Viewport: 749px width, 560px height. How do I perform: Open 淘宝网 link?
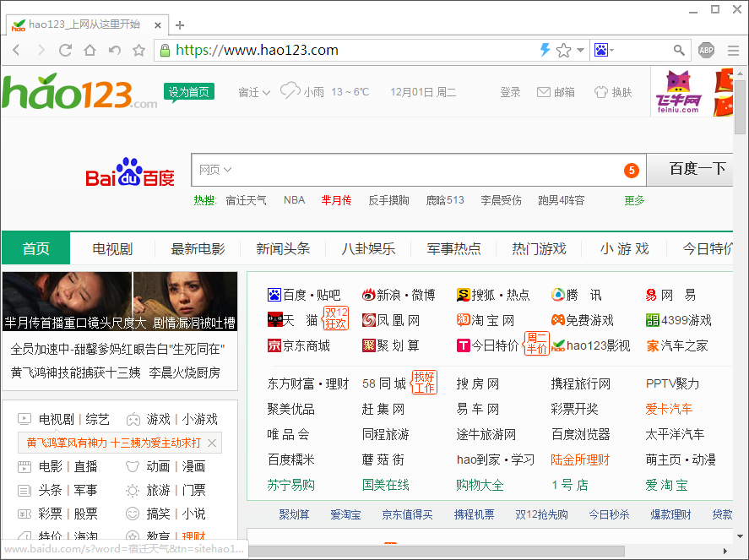(x=486, y=320)
